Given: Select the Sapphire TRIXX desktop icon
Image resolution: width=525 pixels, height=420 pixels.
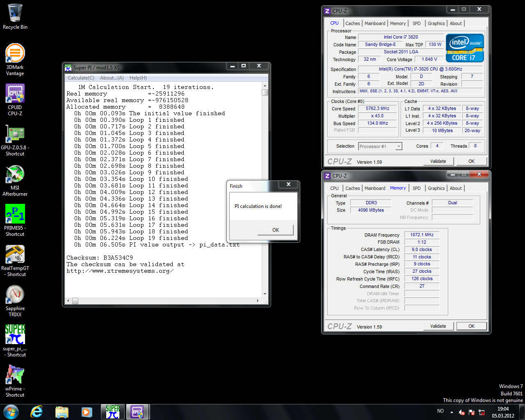Looking at the screenshot, I should tap(15, 301).
